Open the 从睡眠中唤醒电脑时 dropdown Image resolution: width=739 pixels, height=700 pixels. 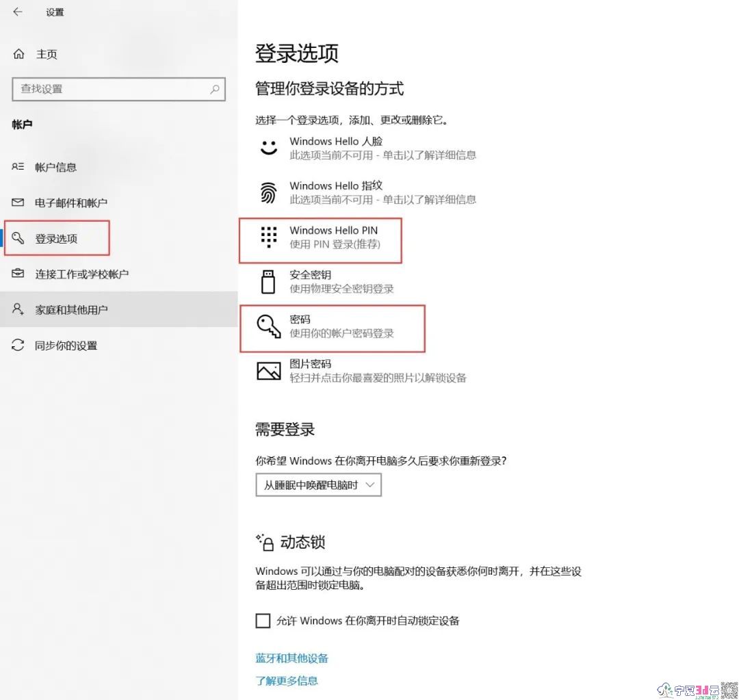[319, 484]
